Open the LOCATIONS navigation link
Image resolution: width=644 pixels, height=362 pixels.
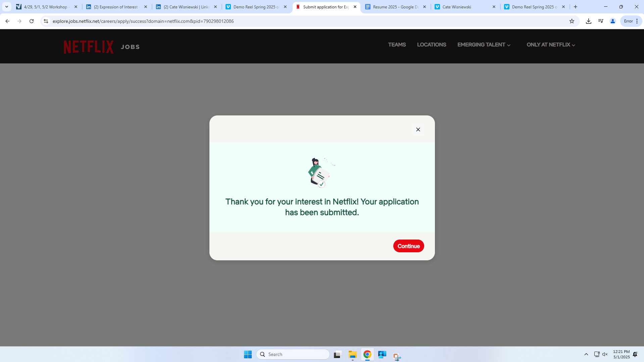coord(432,45)
